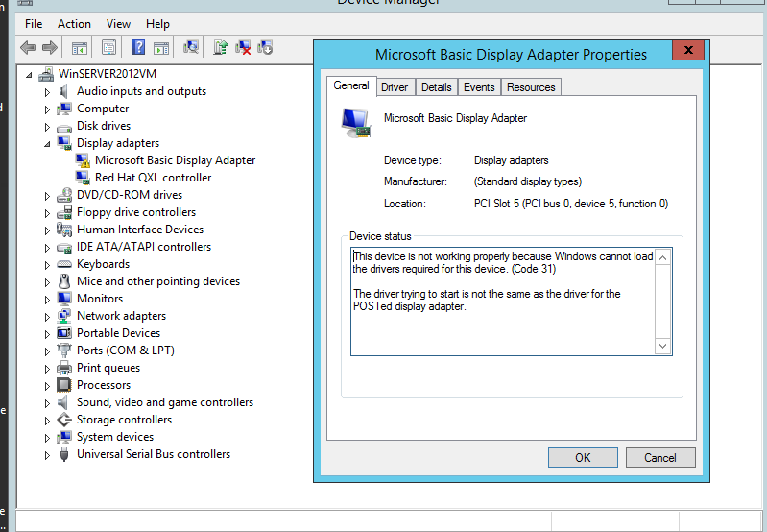The height and width of the screenshot is (532, 767).
Task: Click the Storage controllers category icon
Action: [64, 420]
